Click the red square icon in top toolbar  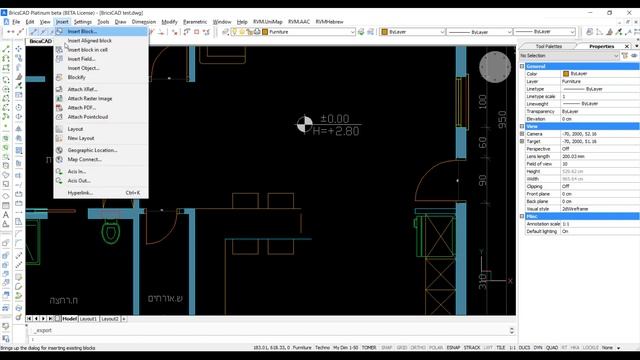(196, 31)
